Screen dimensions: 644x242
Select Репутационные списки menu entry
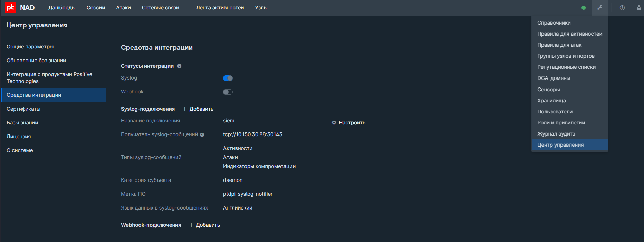pyautogui.click(x=566, y=67)
